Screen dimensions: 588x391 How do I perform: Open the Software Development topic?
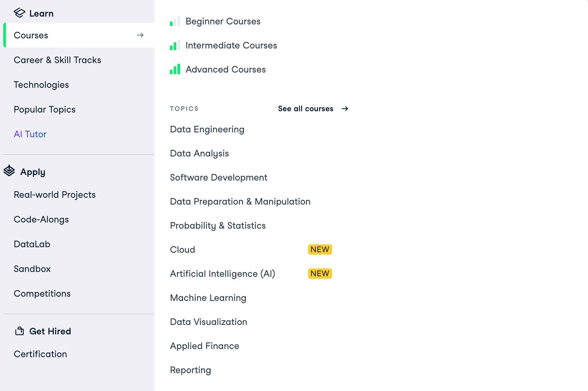(218, 178)
